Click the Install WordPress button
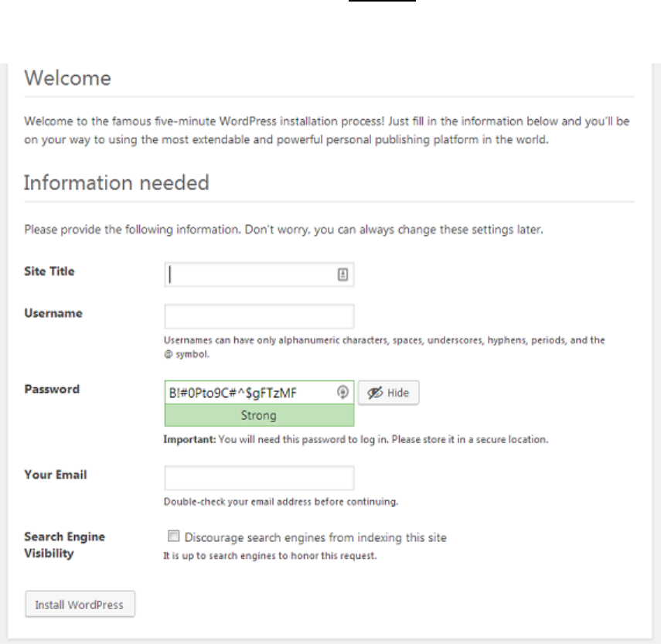This screenshot has width=661, height=644. tap(80, 604)
